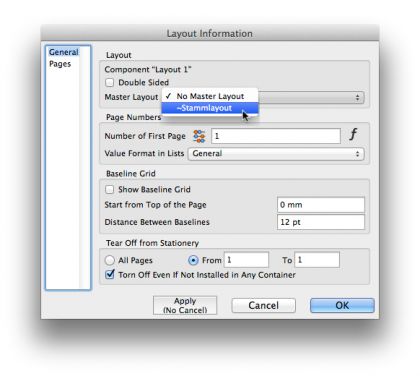Switch to the Pages section
The height and width of the screenshot is (376, 420).
[60, 64]
